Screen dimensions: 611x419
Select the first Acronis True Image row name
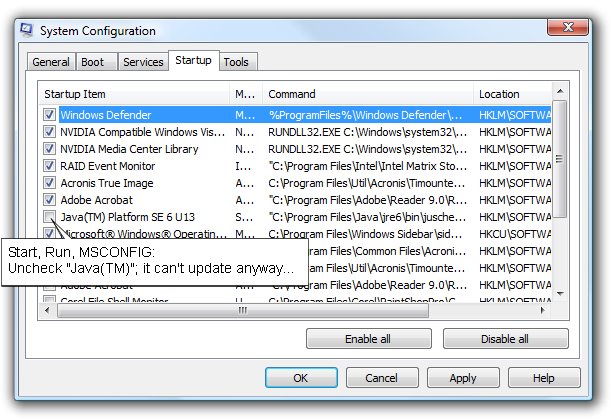(107, 183)
